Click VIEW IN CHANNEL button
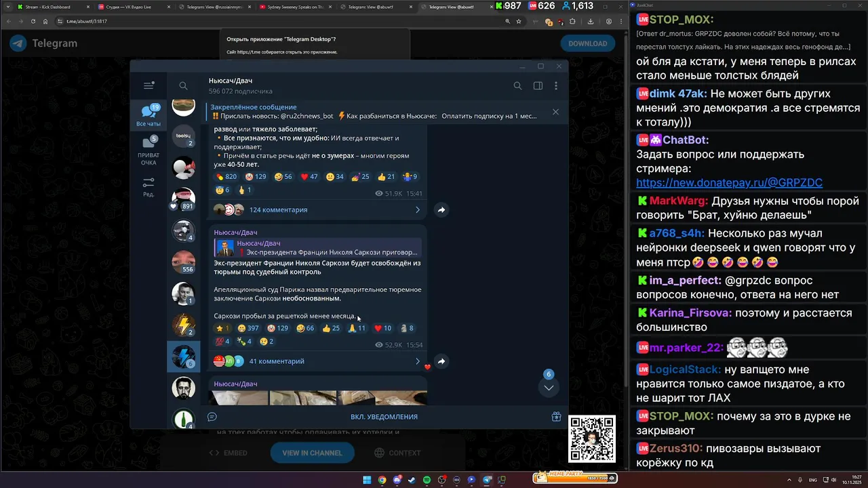Viewport: 868px width, 488px height. [312, 453]
